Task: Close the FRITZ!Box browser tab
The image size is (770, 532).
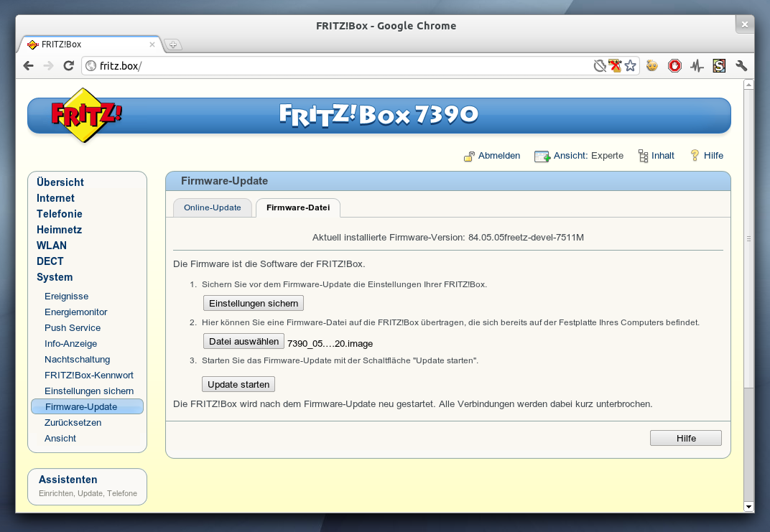Action: coord(152,45)
